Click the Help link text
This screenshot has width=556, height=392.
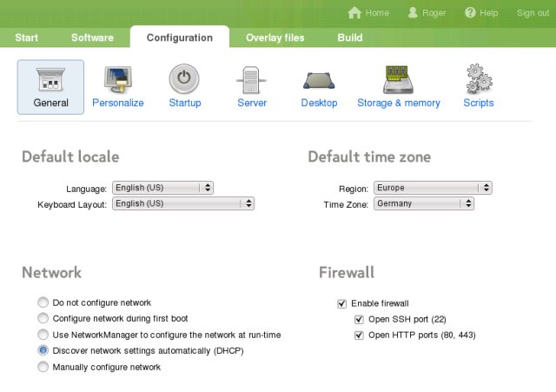[x=488, y=13]
